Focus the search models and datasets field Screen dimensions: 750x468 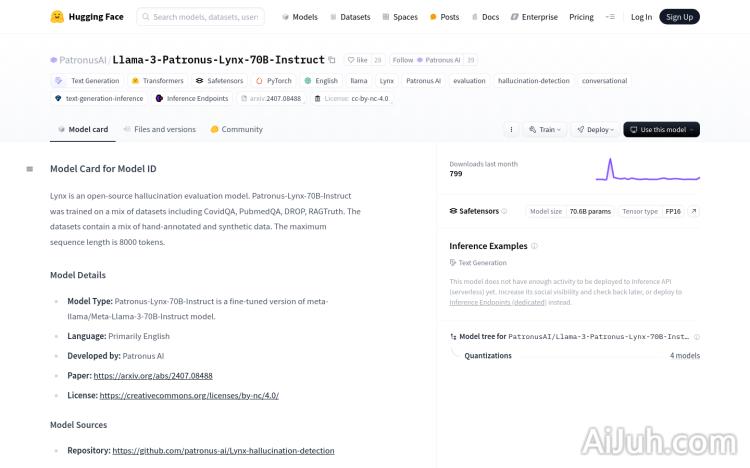coord(200,17)
